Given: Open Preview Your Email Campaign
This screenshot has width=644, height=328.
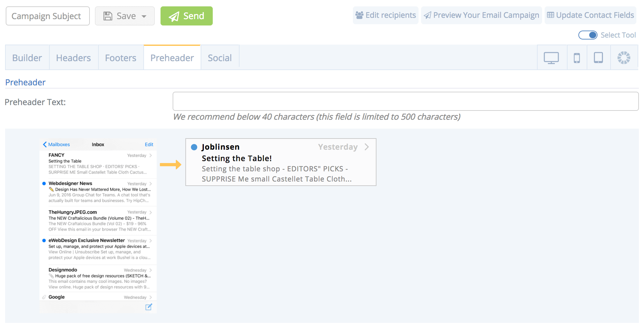Looking at the screenshot, I should 481,15.
